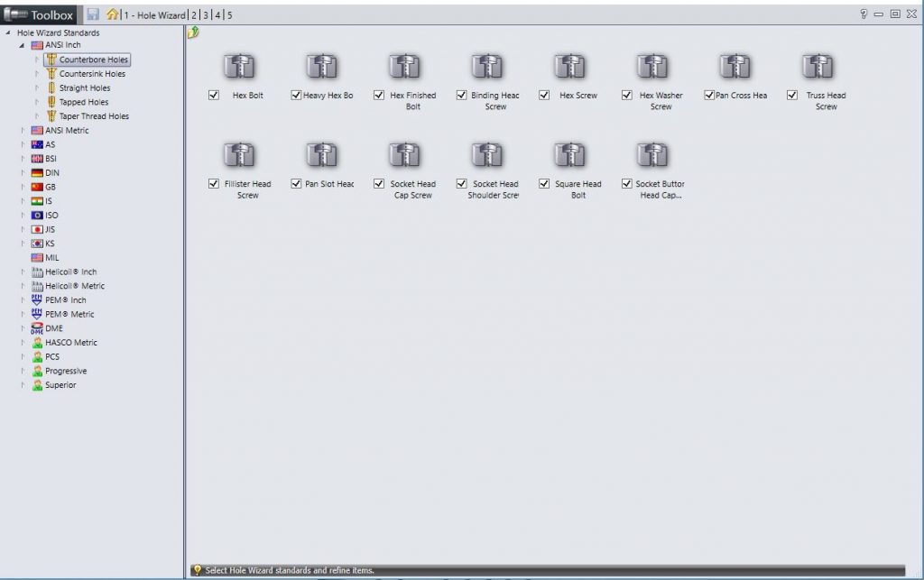Go to step 3 tab
Screen dimensions: 924x580
(206, 15)
